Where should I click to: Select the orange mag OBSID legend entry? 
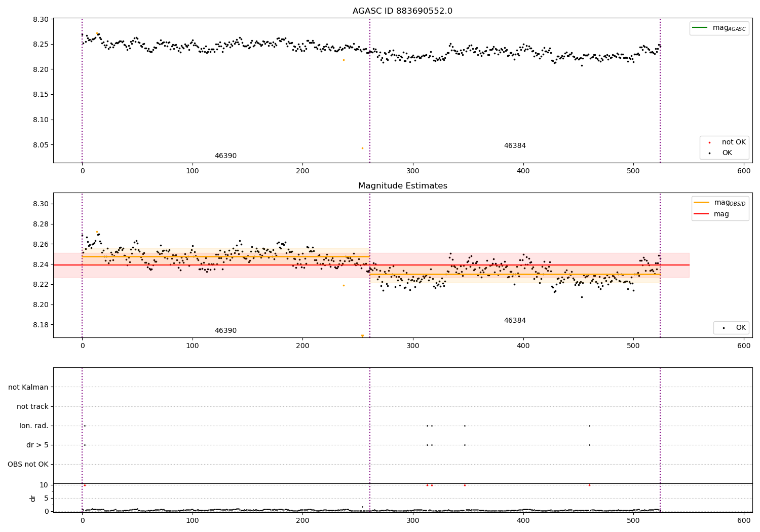coord(719,203)
